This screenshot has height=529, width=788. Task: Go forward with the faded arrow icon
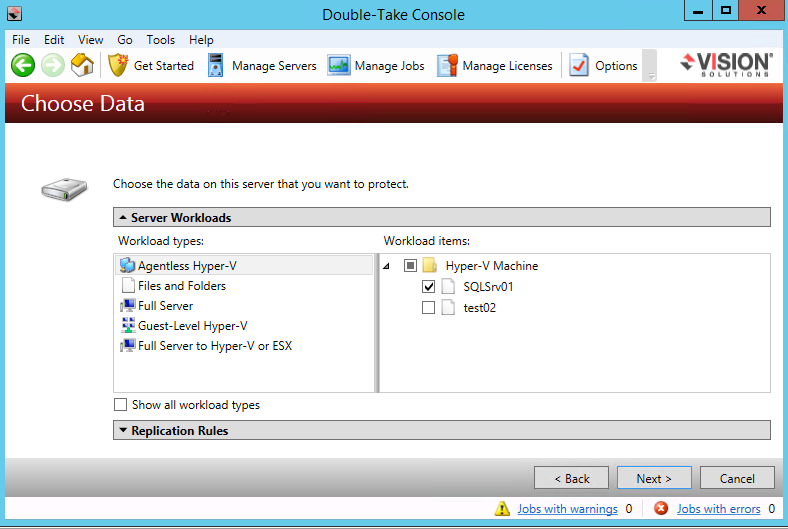[53, 65]
